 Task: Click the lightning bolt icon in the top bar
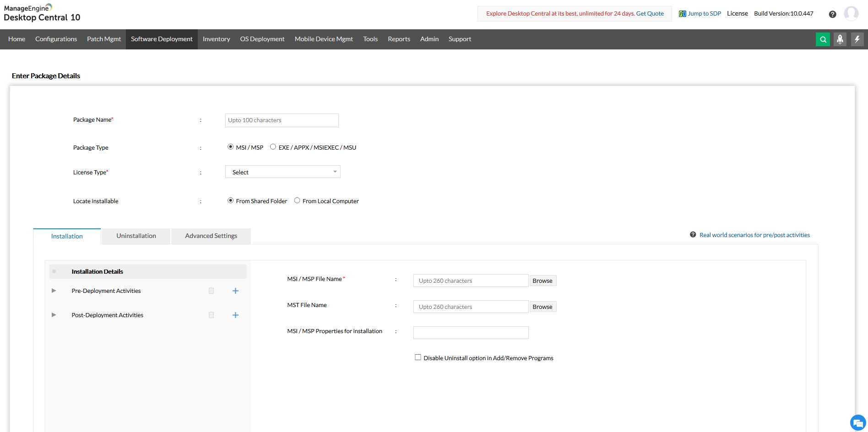[x=857, y=39]
